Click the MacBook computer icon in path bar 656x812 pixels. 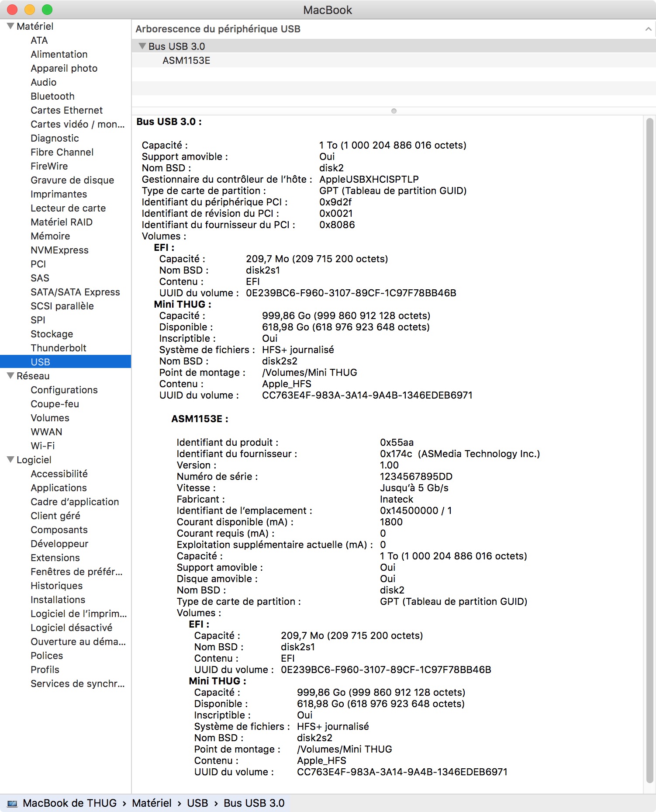[12, 803]
